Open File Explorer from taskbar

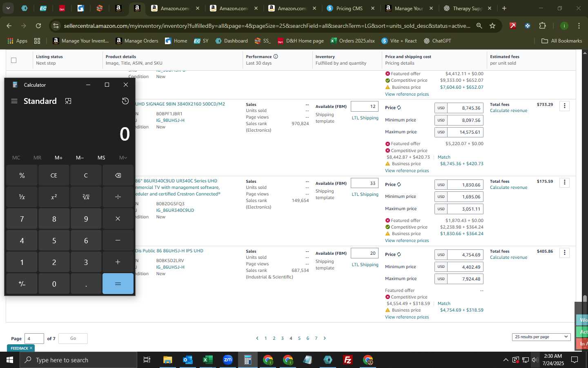pos(168,360)
